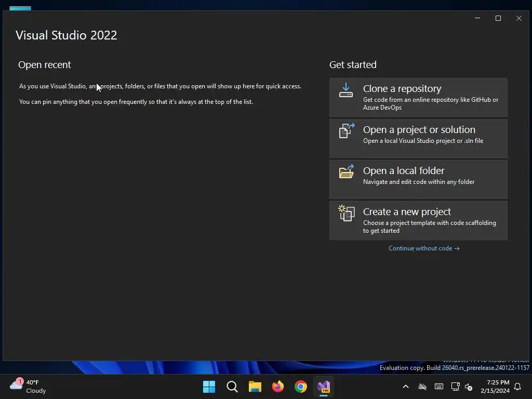
Task: Click 'Open a local Visual Studio project' description
Action: point(423,141)
